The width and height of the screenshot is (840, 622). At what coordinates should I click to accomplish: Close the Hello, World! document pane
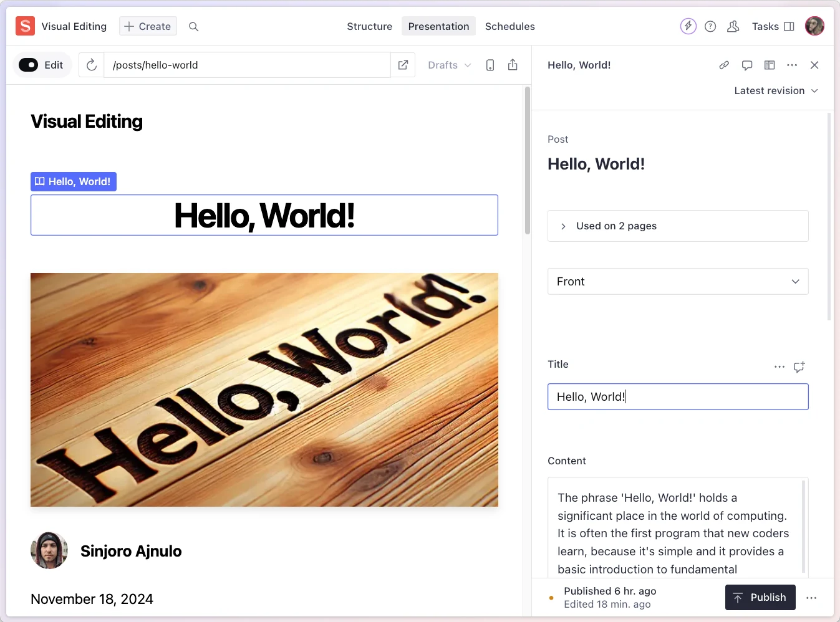814,65
